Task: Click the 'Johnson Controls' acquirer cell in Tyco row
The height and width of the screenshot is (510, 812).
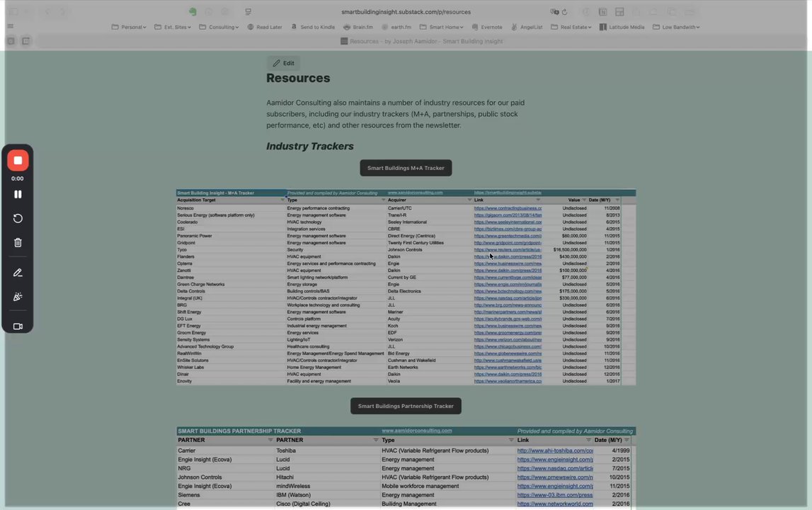Action: [405, 250]
